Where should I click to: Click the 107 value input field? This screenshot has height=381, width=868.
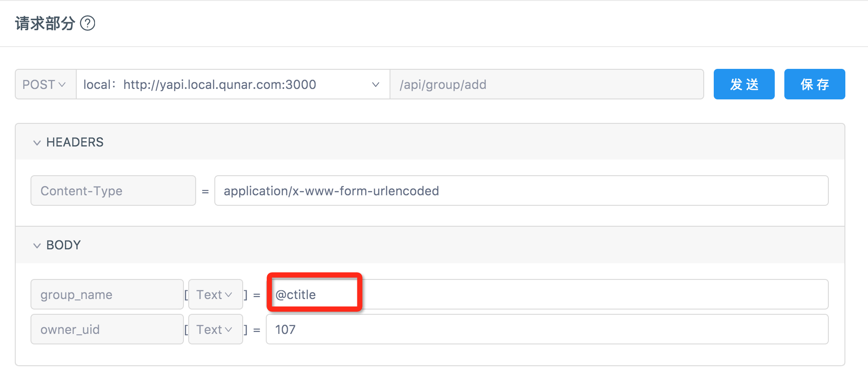[x=546, y=330]
